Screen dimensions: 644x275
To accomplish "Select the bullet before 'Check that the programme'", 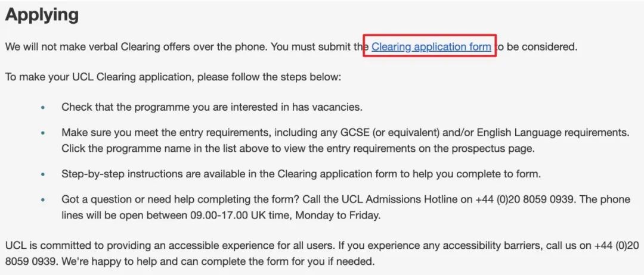I will click(x=44, y=108).
